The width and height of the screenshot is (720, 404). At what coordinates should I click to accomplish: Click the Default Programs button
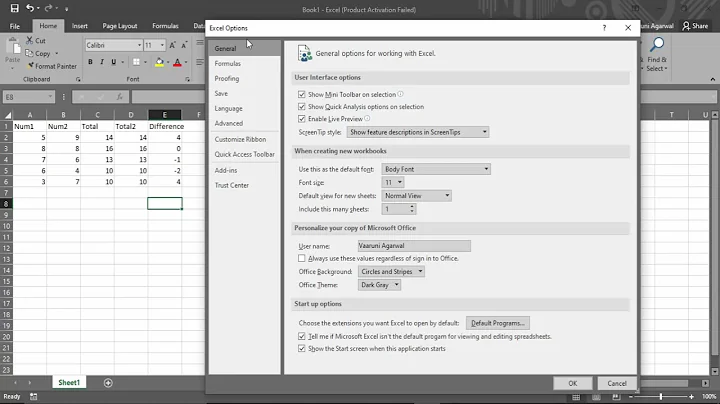[x=498, y=323]
